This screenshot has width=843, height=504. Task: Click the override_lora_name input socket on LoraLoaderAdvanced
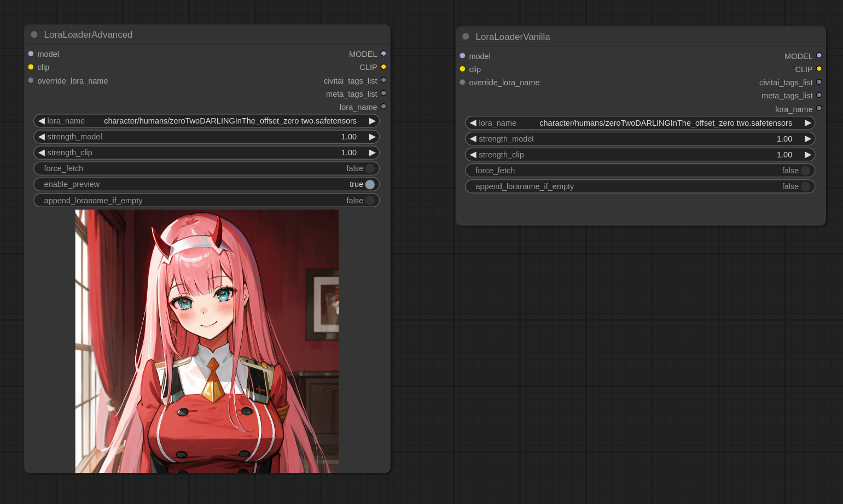pos(31,80)
